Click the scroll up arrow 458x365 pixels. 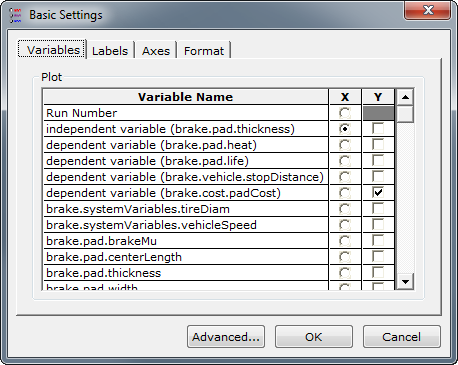pos(405,97)
